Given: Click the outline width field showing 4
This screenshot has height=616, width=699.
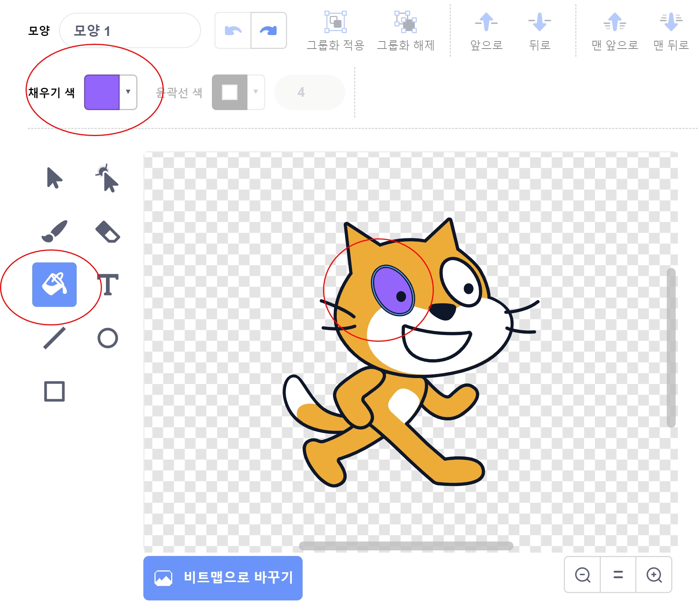Looking at the screenshot, I should pos(309,92).
